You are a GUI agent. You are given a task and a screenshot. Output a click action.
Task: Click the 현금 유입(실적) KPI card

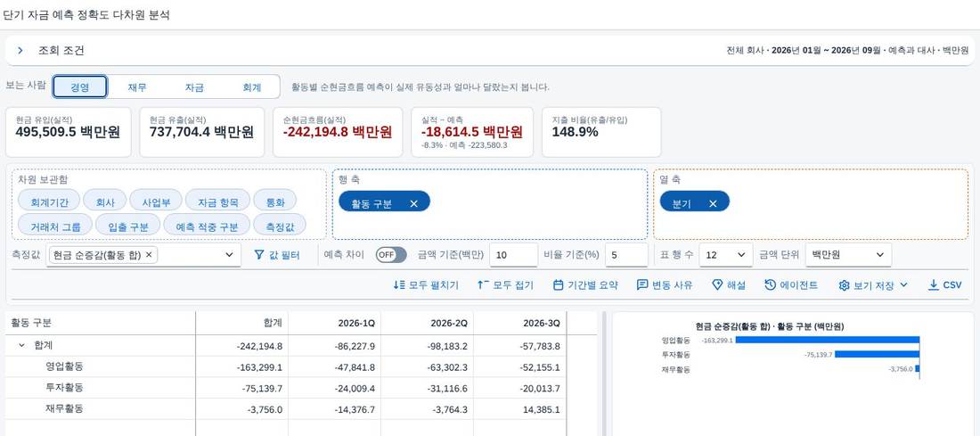click(68, 132)
